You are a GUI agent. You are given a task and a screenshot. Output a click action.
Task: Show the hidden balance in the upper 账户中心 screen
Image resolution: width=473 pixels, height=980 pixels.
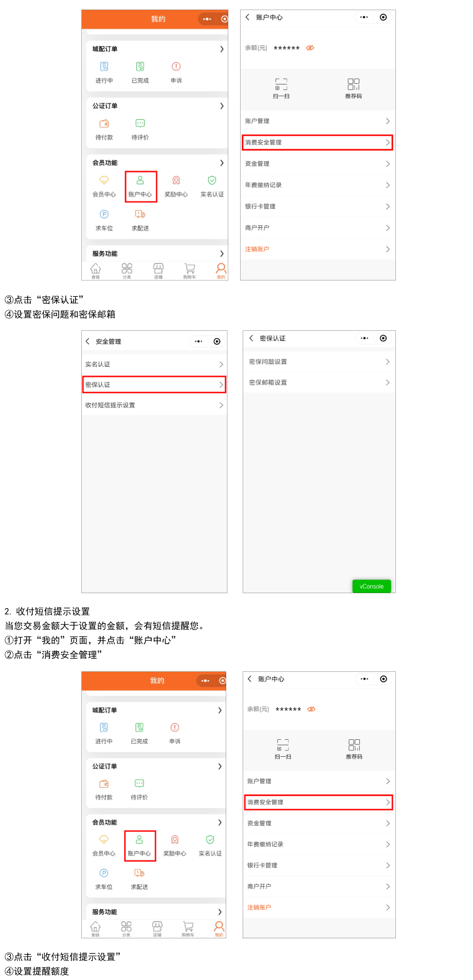click(x=310, y=48)
